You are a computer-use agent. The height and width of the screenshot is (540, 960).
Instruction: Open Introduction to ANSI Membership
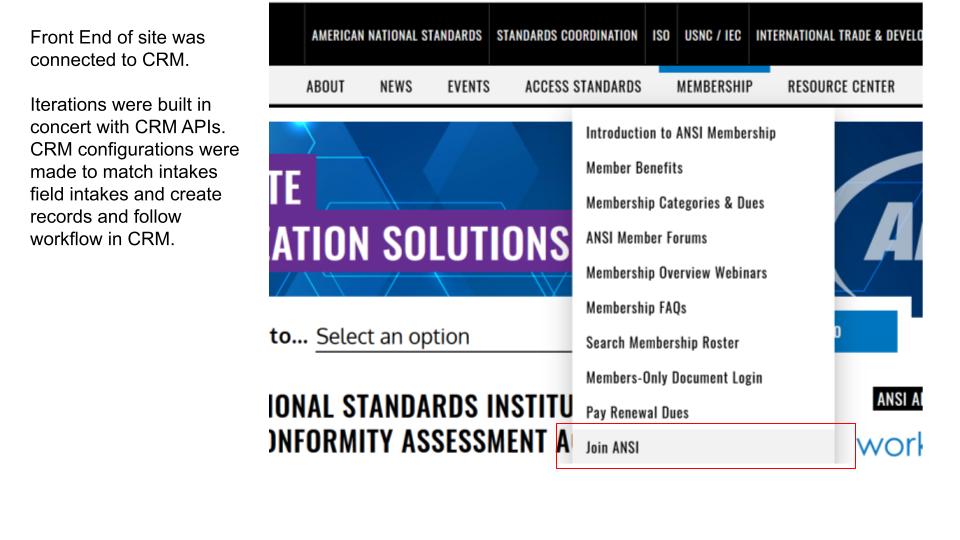[x=680, y=133]
